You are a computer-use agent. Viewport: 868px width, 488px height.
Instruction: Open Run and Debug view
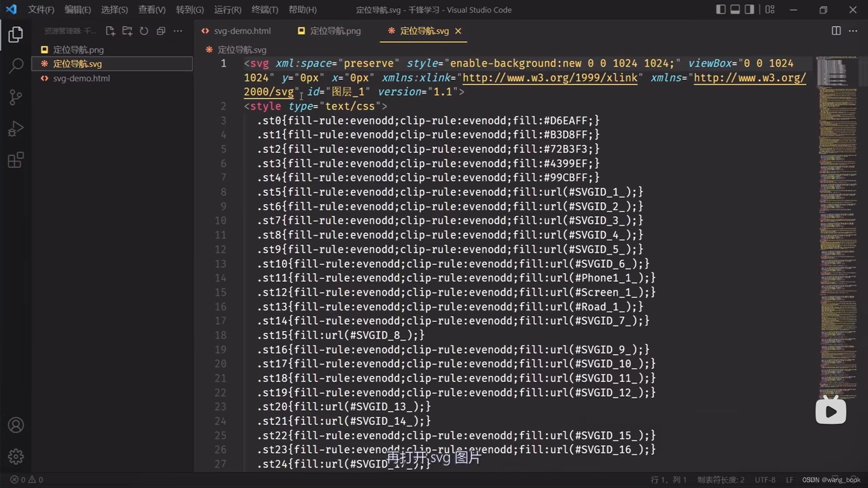[15, 129]
